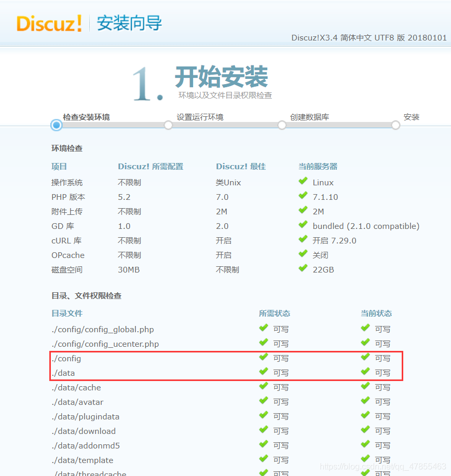Click current-status checkmark for config_ucenter.php
Image resolution: width=451 pixels, height=476 pixels.
click(365, 343)
